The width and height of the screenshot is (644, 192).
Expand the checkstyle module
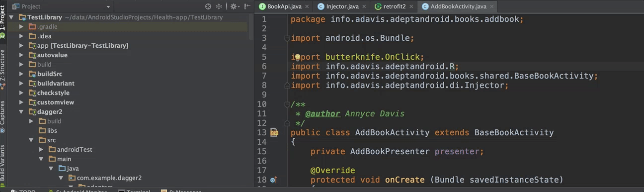coord(21,93)
